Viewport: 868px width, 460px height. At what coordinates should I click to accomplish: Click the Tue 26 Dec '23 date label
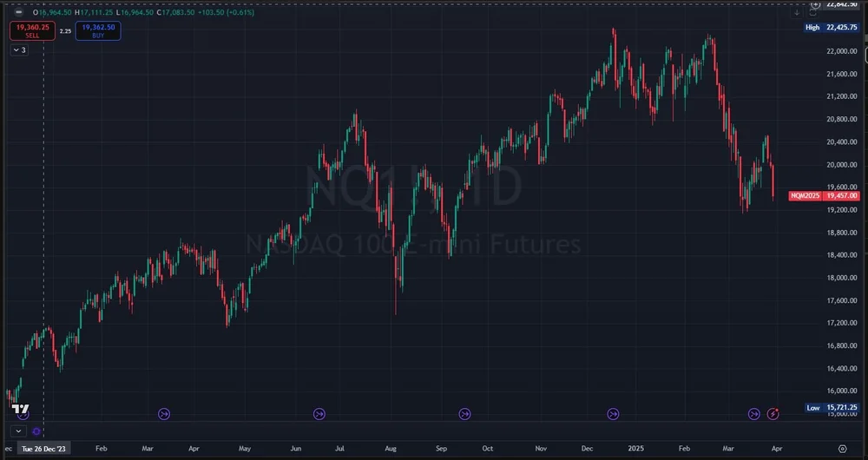[x=43, y=449]
